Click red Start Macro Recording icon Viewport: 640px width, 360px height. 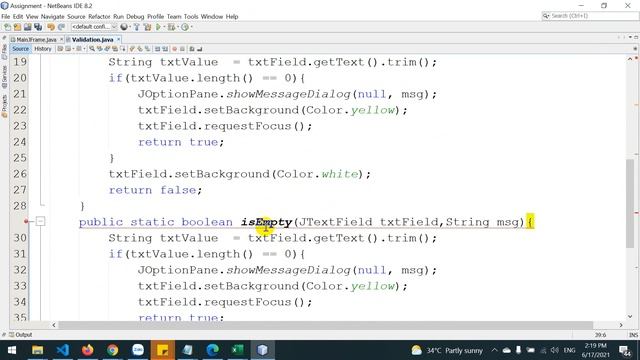tap(174, 49)
